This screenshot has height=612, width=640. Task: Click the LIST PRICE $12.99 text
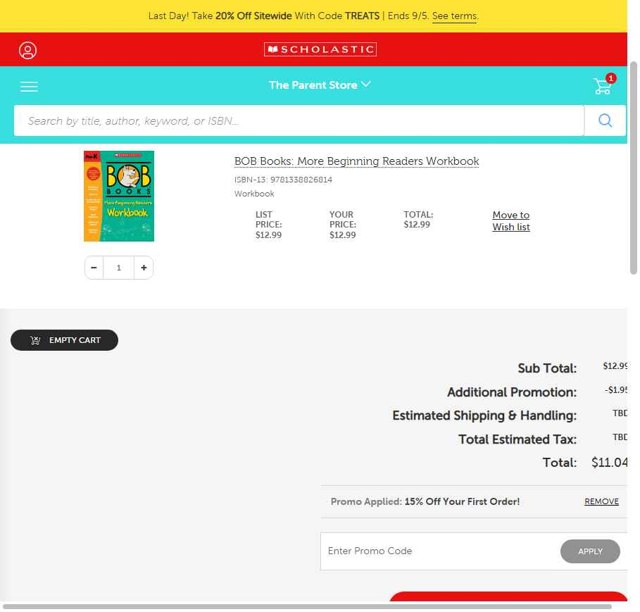[269, 225]
